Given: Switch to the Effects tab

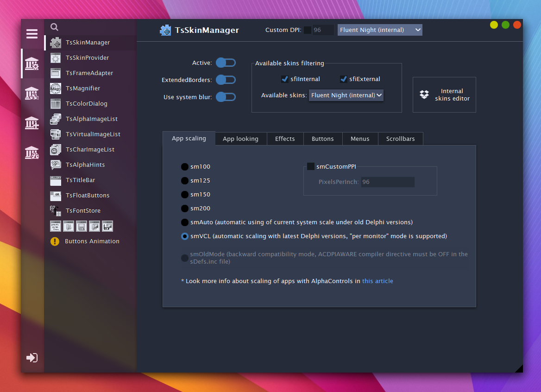Looking at the screenshot, I should click(284, 139).
